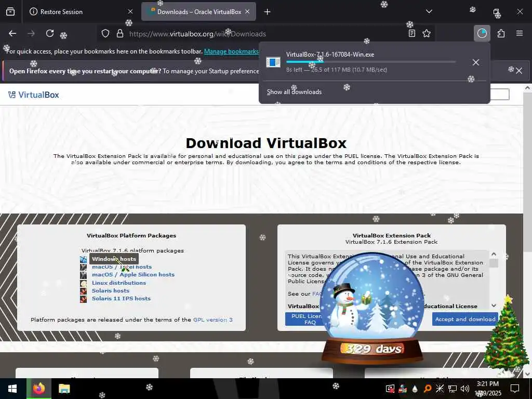Image resolution: width=532 pixels, height=399 pixels.
Task: Click the snowflake tray icon
Action: [440, 389]
